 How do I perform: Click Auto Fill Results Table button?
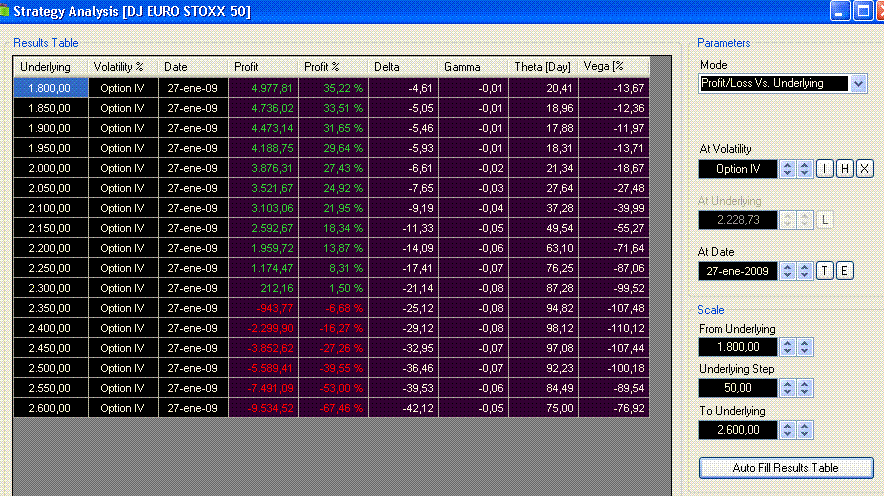786,468
